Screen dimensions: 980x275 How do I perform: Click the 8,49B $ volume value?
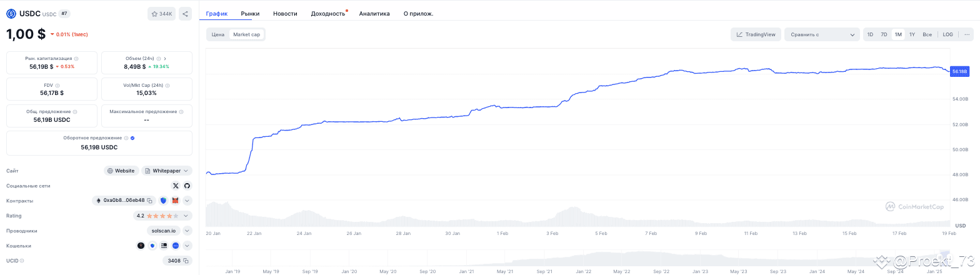[x=135, y=66]
